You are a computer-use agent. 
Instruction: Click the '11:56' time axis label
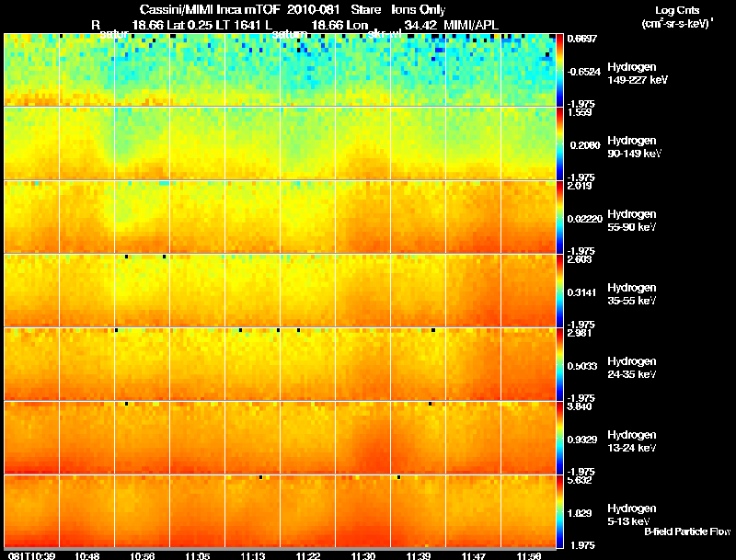(528, 555)
